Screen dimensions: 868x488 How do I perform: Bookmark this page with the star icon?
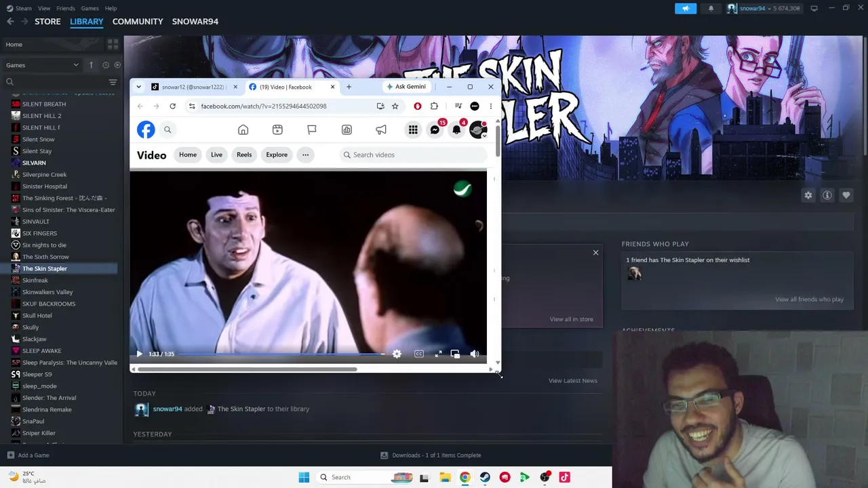[395, 106]
